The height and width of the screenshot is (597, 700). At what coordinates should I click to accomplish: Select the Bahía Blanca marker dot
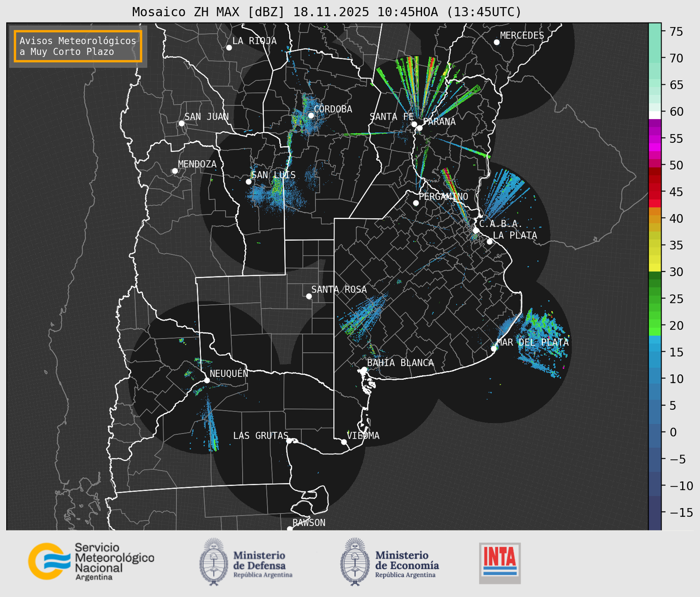click(364, 369)
